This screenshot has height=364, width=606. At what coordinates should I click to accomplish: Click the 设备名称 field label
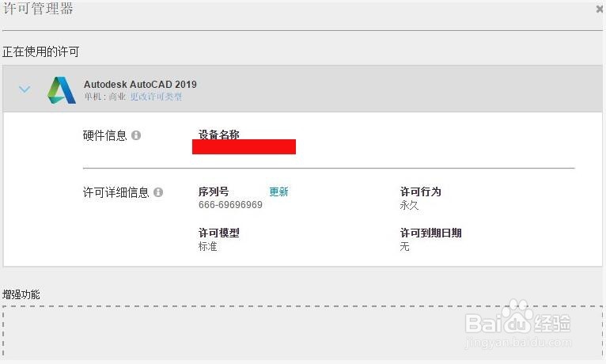(218, 135)
